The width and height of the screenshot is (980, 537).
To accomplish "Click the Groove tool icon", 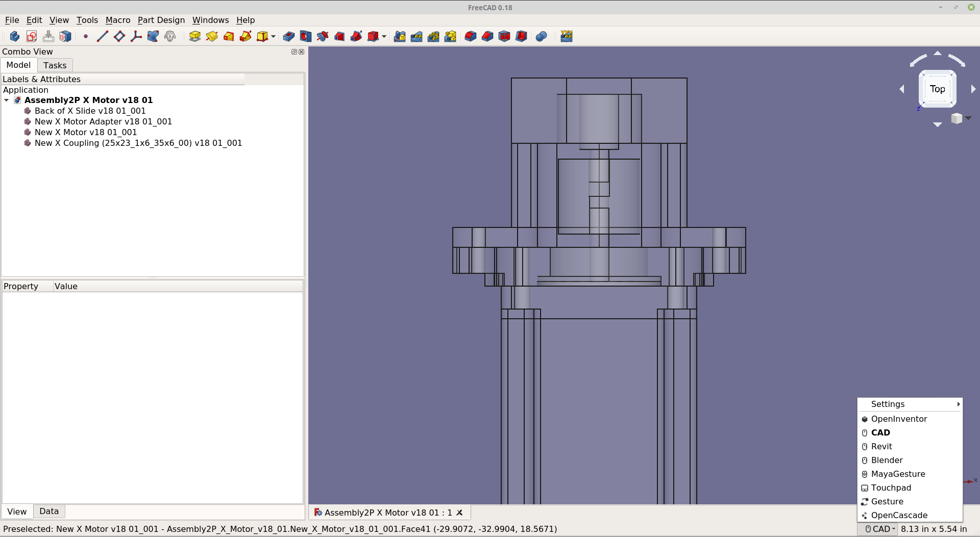I will pyautogui.click(x=323, y=36).
